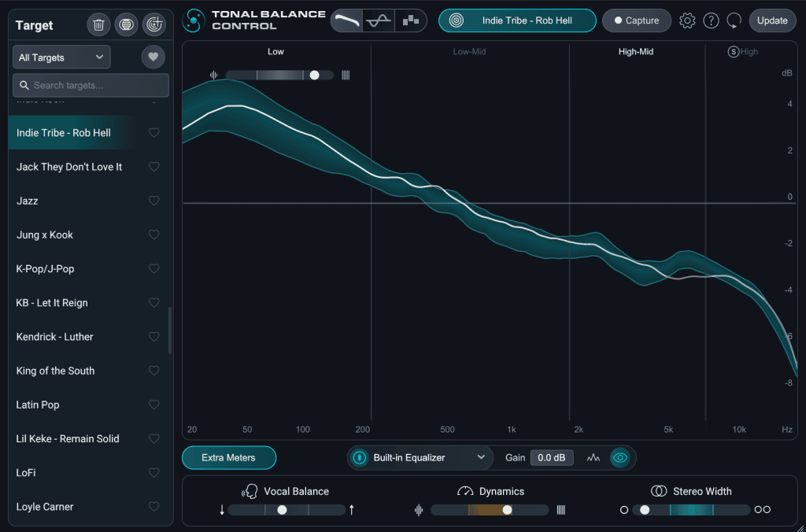This screenshot has height=532, width=806.
Task: Select the Low frequency band label
Action: tap(275, 51)
